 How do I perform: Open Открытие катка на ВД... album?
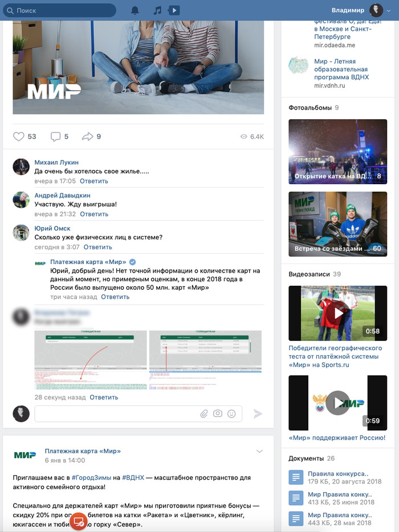point(337,152)
